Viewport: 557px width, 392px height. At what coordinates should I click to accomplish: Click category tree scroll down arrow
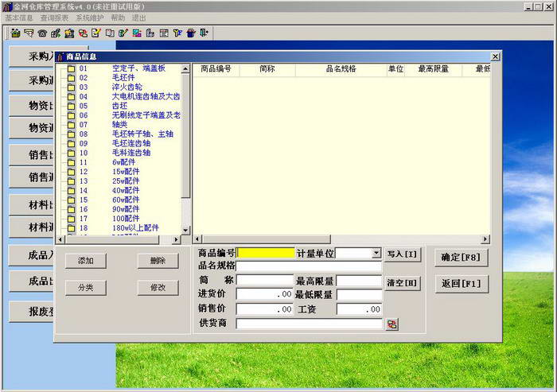coord(185,231)
